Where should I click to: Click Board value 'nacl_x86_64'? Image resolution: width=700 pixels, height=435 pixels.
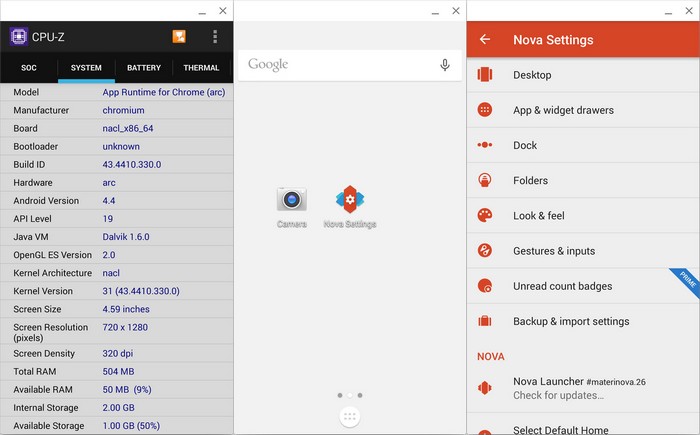coord(128,129)
